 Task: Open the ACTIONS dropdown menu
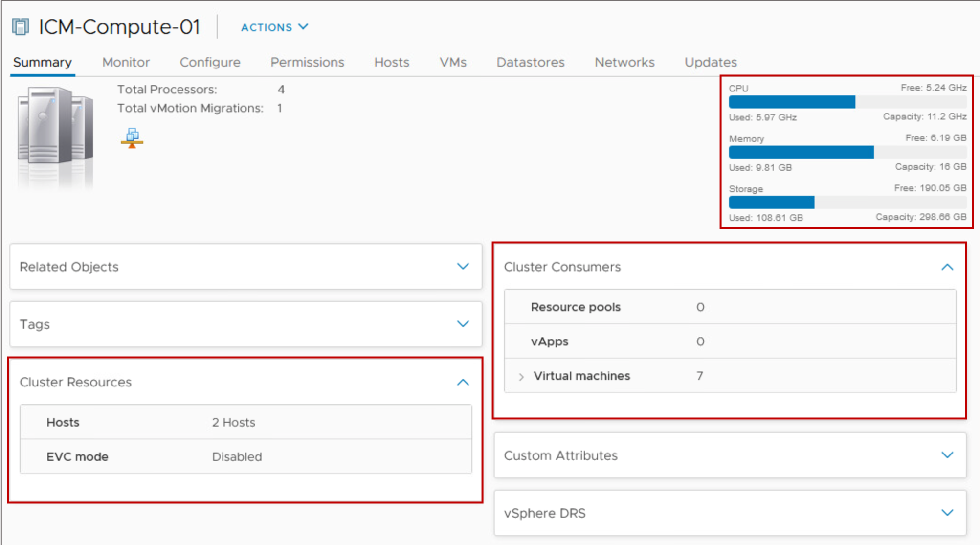274,27
